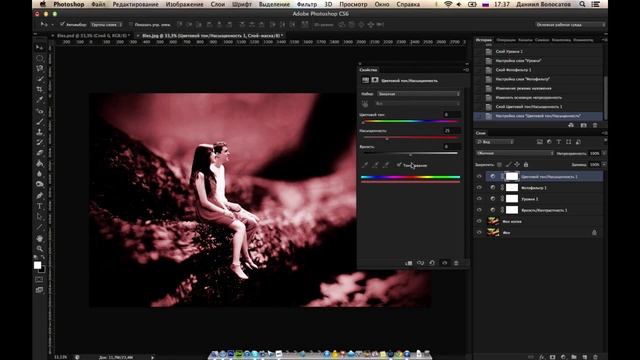Open the Фильтр menu
Viewport: 640px width, 360px height.
(x=307, y=4)
